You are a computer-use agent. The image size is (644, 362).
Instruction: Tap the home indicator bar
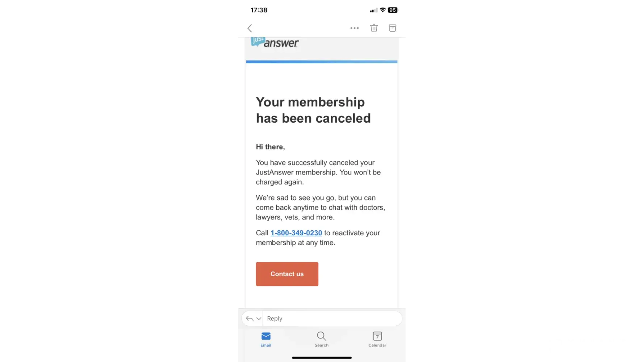(322, 358)
